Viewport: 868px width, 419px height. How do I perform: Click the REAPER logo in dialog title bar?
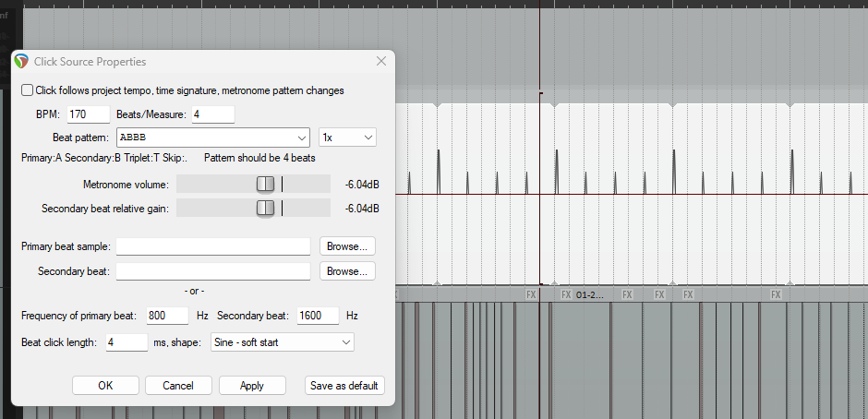pos(21,62)
